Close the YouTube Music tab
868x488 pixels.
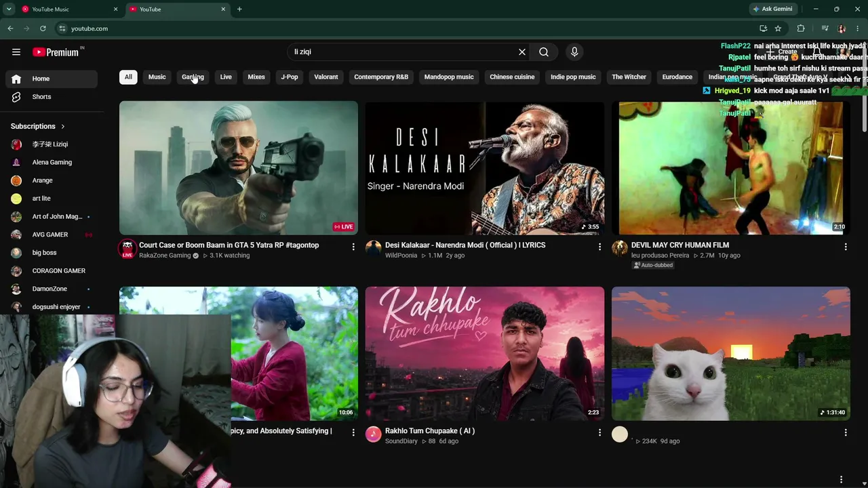[x=115, y=9]
